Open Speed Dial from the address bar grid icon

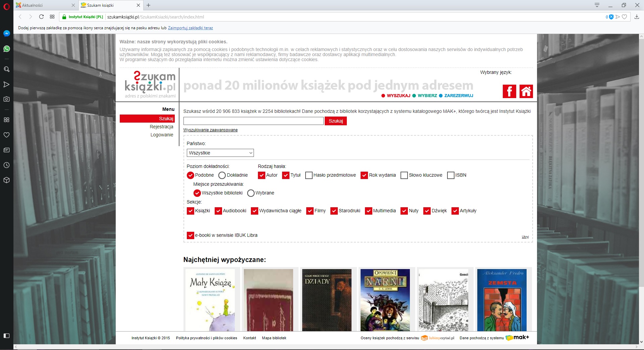coord(52,17)
